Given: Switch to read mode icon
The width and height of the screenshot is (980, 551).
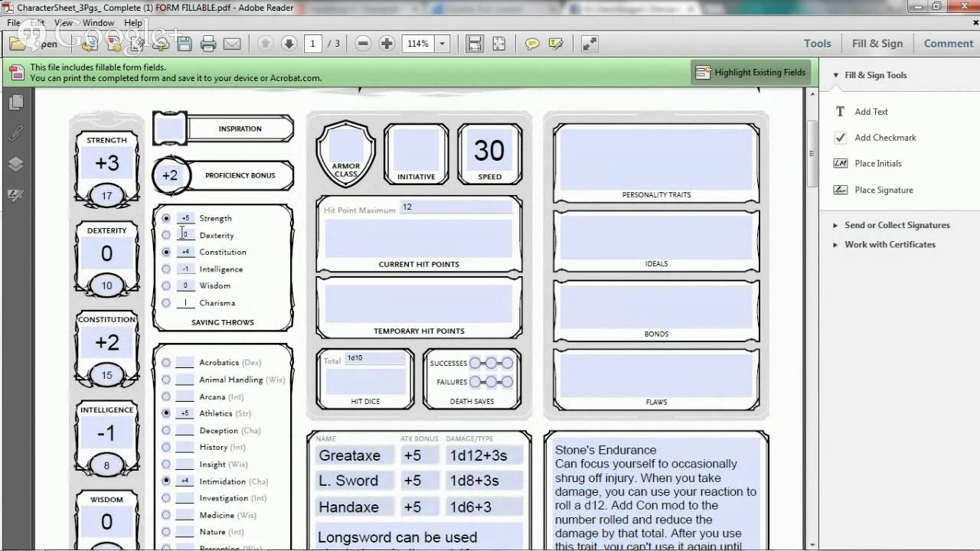Looking at the screenshot, I should pos(590,44).
